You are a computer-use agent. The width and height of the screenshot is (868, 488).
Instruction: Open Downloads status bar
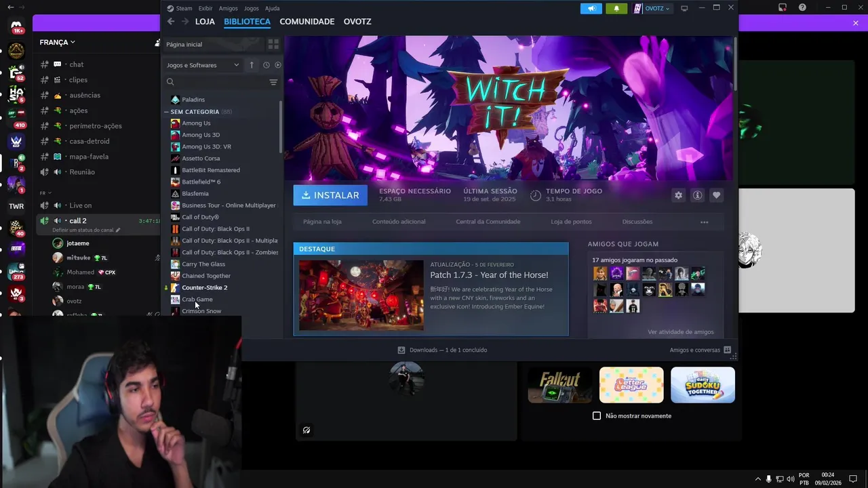[442, 350]
